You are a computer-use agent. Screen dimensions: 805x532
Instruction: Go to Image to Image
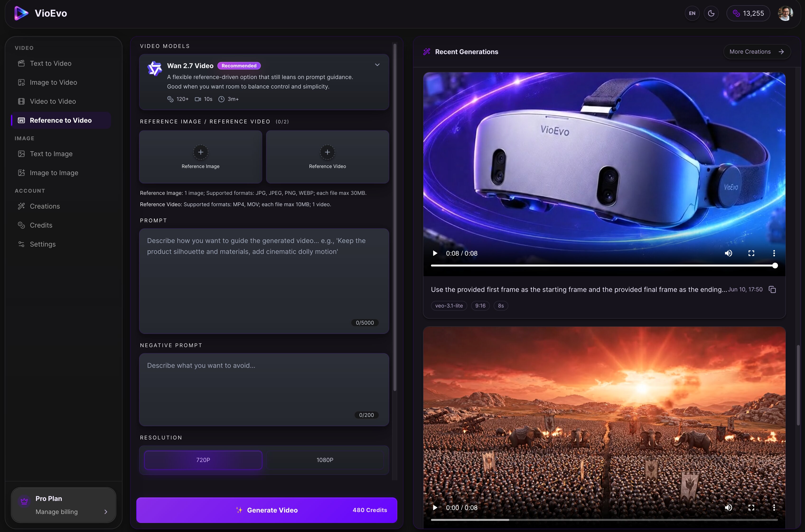(61, 173)
